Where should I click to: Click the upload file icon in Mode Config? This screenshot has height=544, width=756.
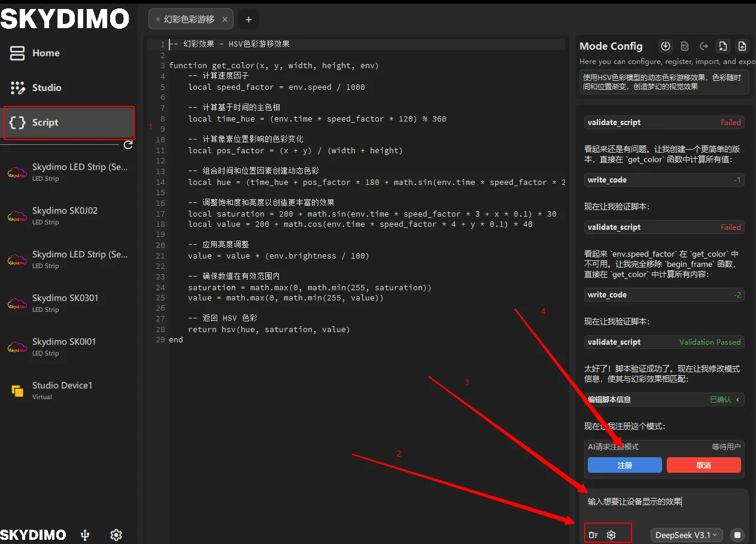tap(742, 46)
